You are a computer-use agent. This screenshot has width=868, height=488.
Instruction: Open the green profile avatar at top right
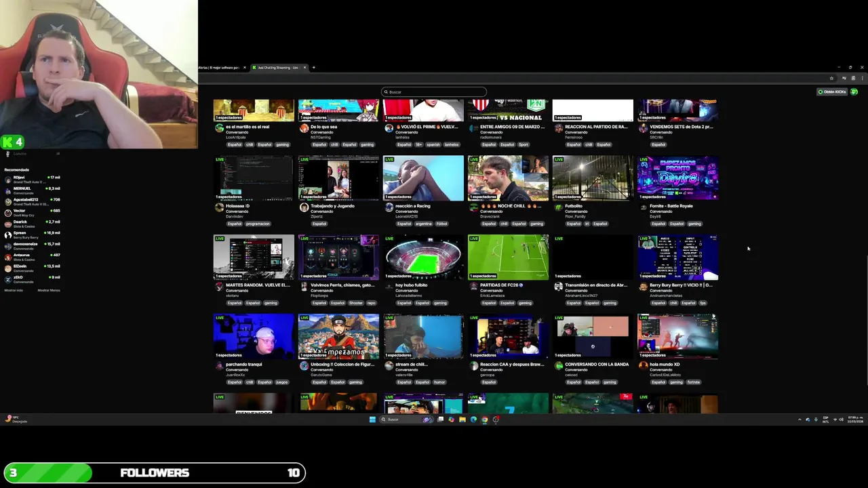coord(854,91)
